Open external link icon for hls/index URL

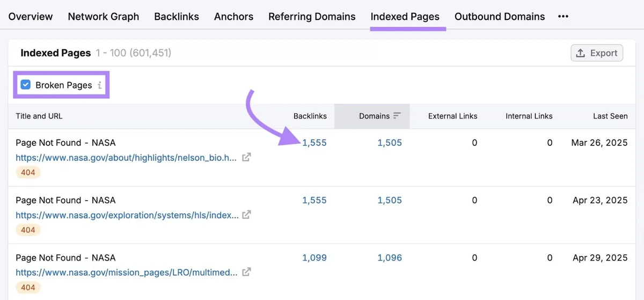point(246,215)
